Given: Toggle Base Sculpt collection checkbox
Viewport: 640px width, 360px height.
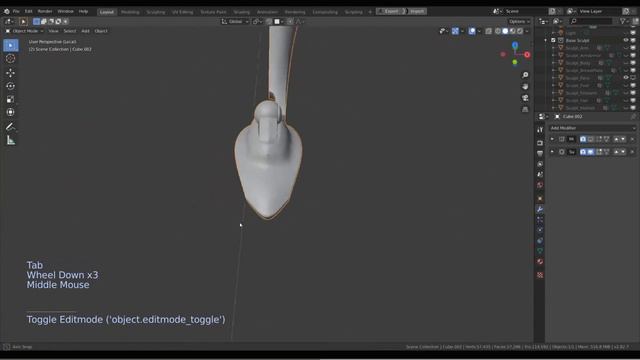Looking at the screenshot, I should click(553, 40).
